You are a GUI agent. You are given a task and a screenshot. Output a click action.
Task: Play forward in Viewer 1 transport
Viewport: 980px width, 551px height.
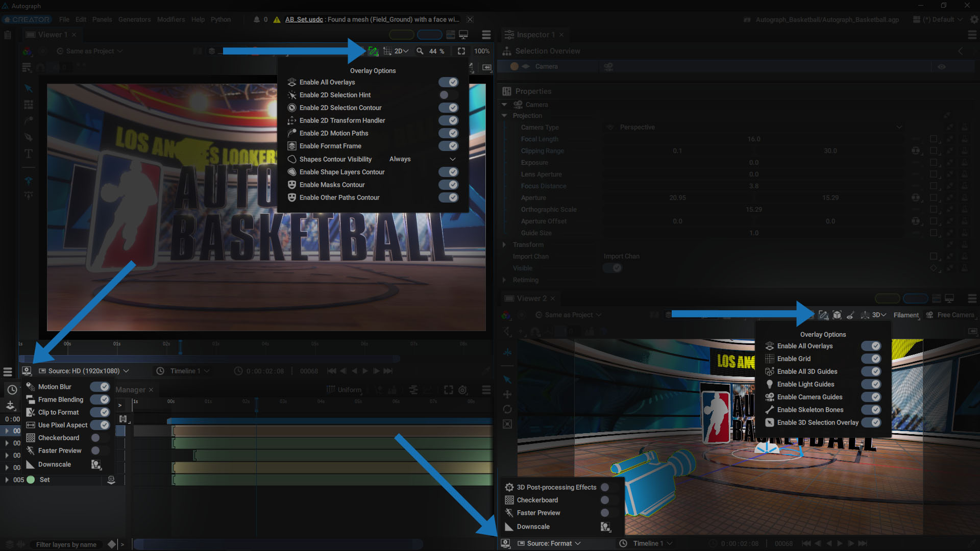365,371
